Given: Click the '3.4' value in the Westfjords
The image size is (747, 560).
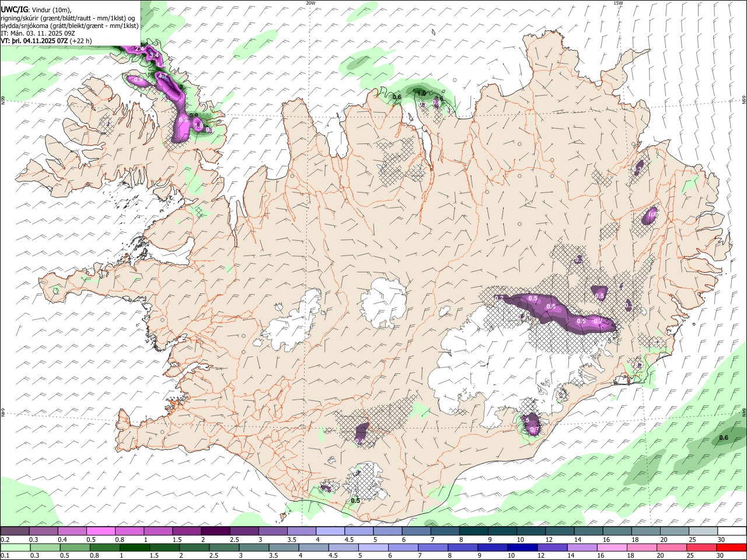Looking at the screenshot, I should [155, 55].
